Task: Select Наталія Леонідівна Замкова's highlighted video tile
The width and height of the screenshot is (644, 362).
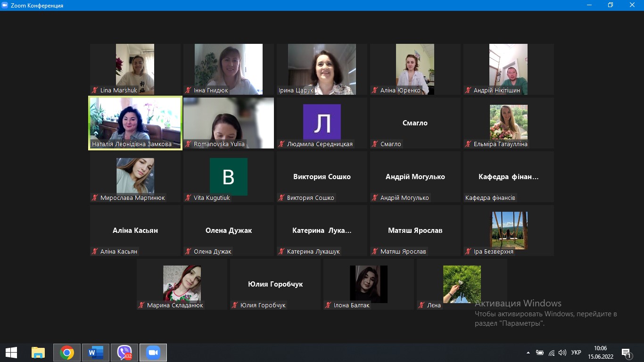Action: pyautogui.click(x=135, y=123)
